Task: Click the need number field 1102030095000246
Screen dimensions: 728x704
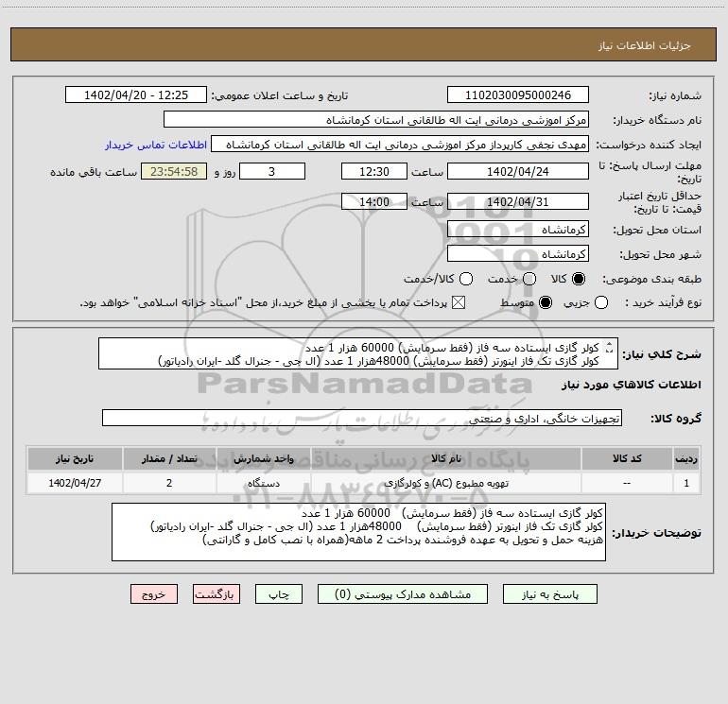Action: [x=518, y=95]
